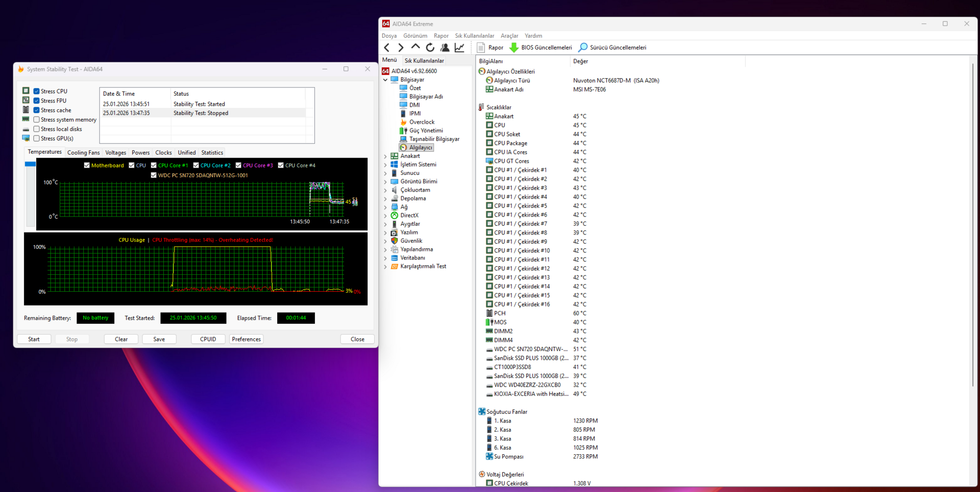Open the Araçlar menu
980x492 pixels.
pos(509,36)
